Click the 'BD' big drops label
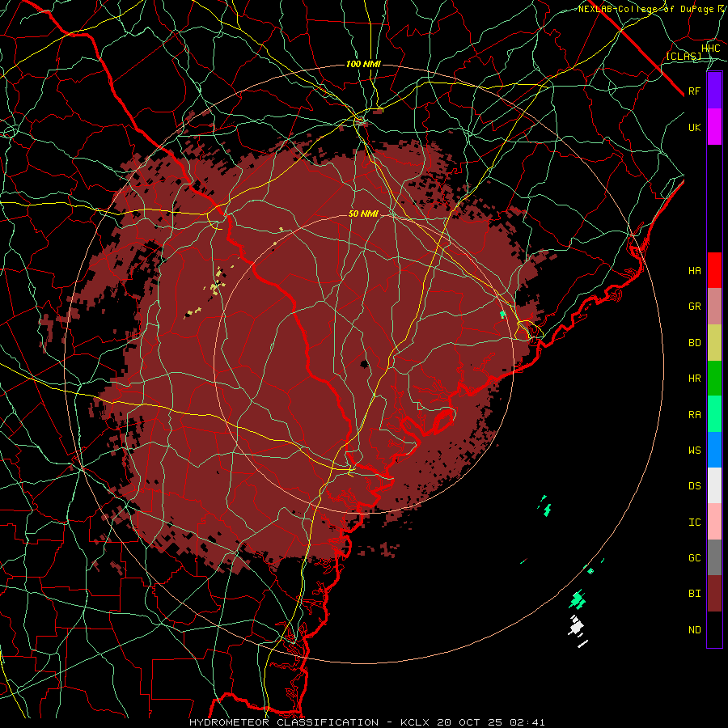 (695, 343)
